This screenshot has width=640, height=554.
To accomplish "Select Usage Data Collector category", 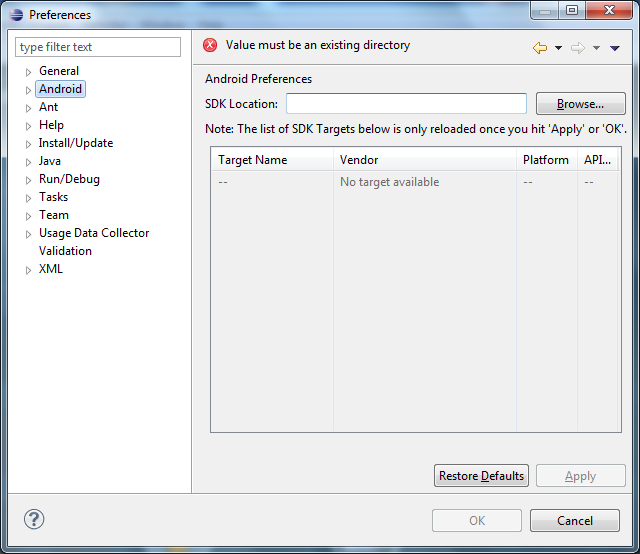I will coord(94,233).
